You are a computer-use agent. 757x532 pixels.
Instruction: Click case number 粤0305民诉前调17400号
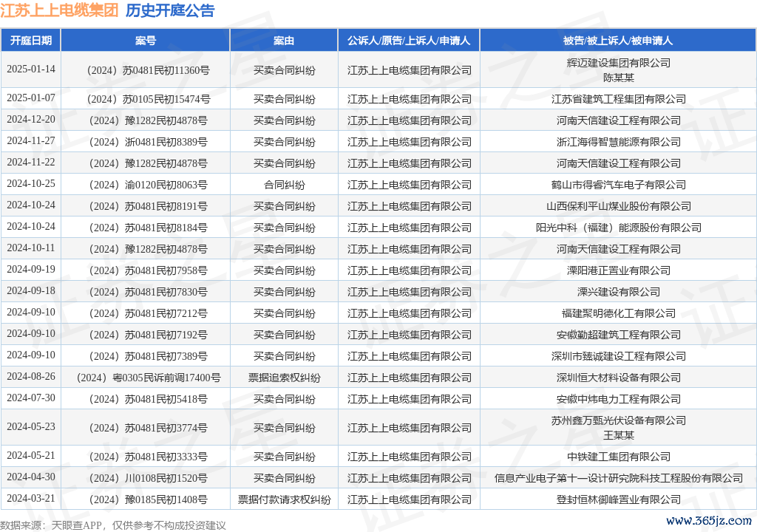[x=148, y=378]
